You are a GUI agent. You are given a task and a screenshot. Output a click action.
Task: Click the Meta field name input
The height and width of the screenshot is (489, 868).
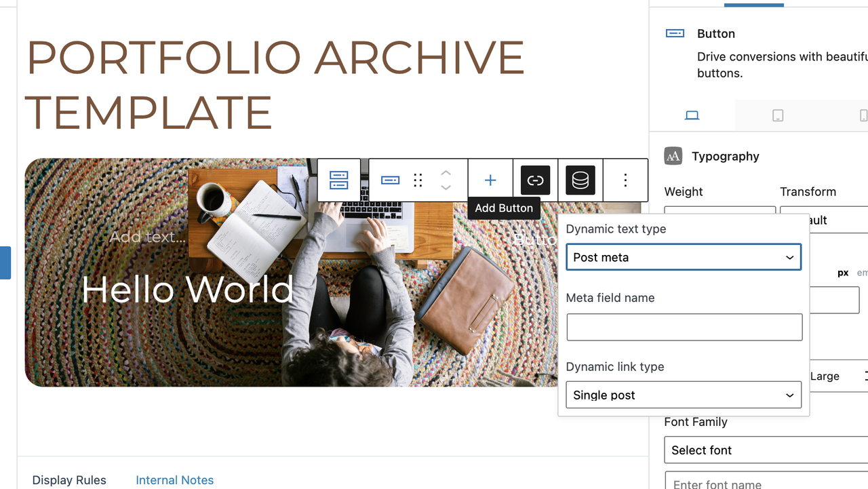684,327
